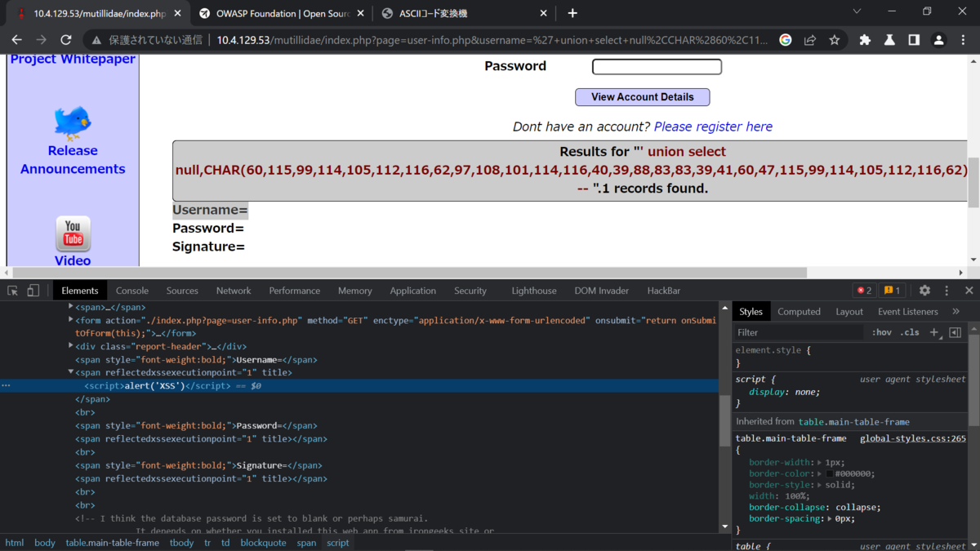Click the yellow issues count badge
980x551 pixels.
[892, 291]
